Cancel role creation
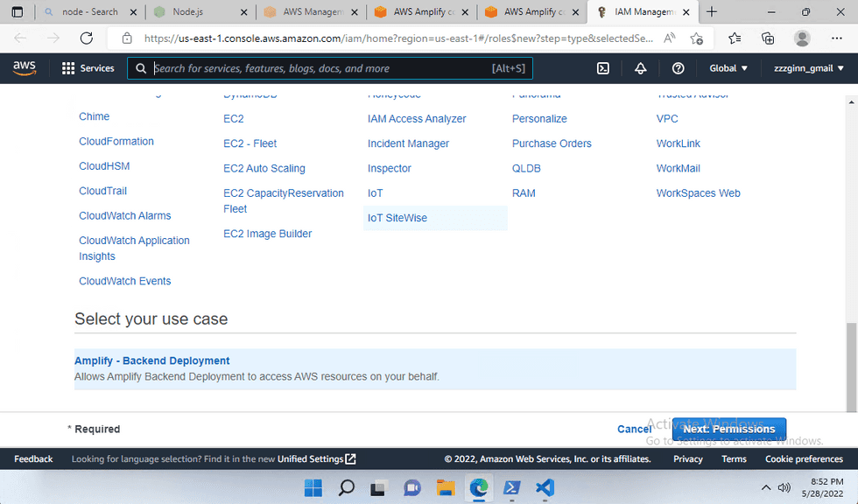858x504 pixels. [634, 429]
